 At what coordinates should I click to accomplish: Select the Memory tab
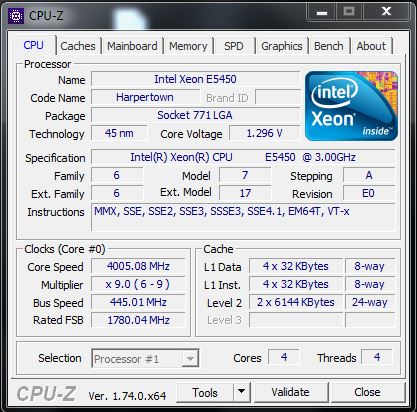pyautogui.click(x=188, y=46)
